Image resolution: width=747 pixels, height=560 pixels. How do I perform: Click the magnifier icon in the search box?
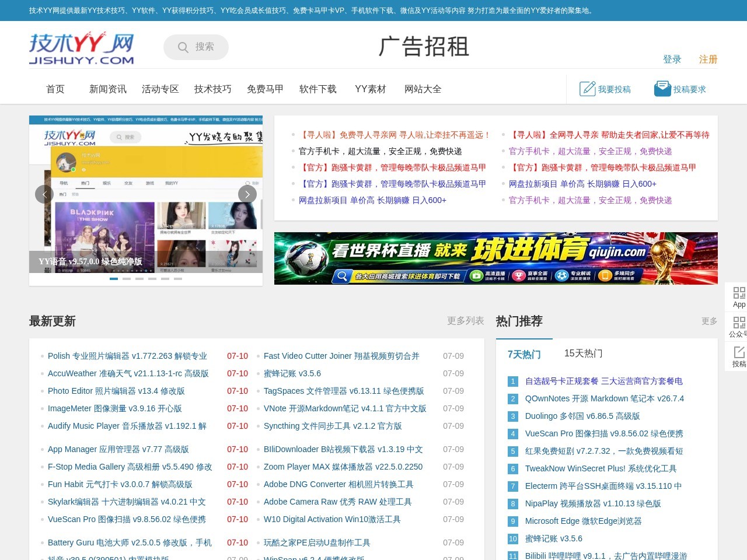(x=183, y=47)
